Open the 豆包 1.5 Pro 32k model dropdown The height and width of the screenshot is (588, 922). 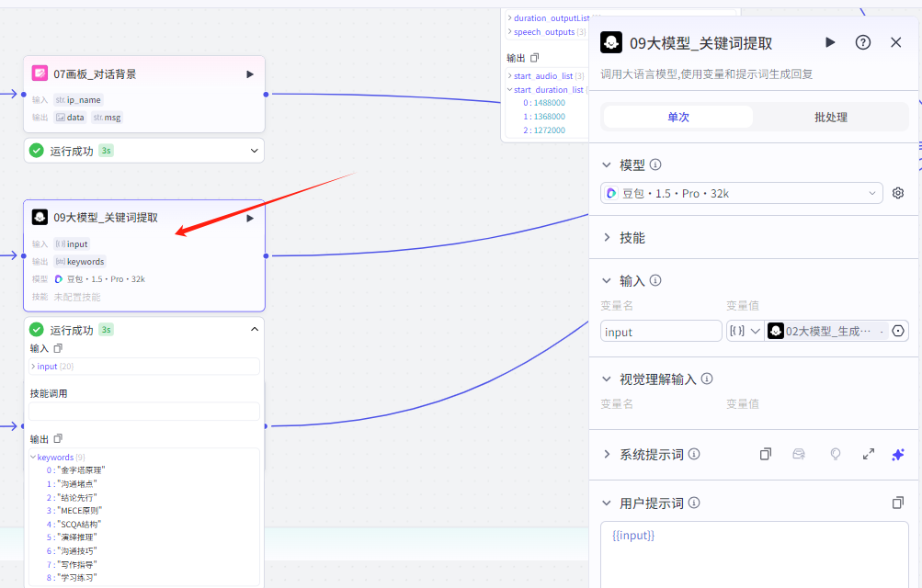(741, 193)
